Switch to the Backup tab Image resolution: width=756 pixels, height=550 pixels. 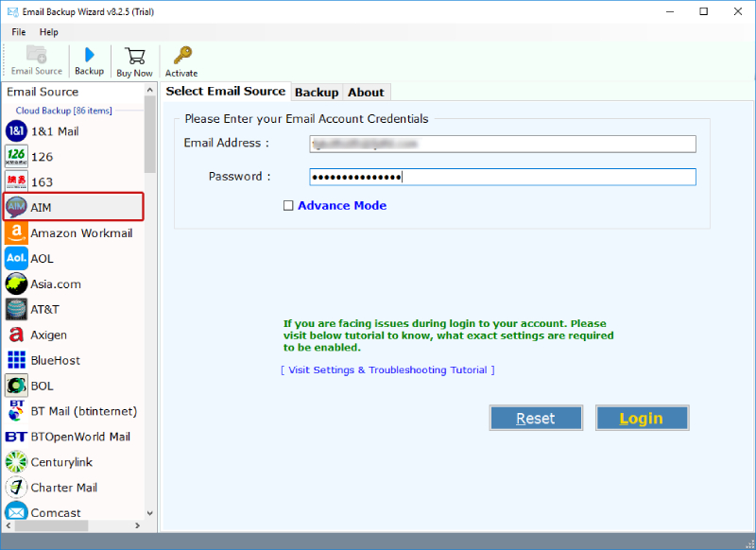pos(317,92)
